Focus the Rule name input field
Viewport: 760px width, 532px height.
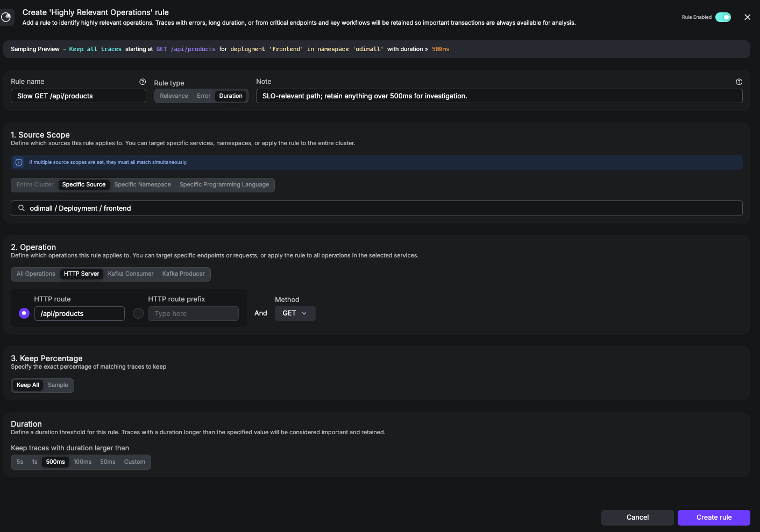pos(79,96)
